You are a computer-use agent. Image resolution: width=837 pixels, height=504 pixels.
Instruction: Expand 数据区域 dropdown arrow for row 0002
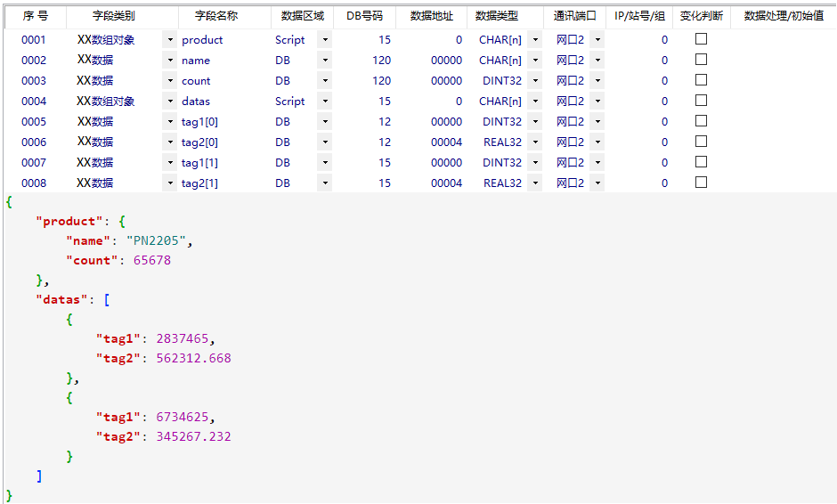click(325, 61)
